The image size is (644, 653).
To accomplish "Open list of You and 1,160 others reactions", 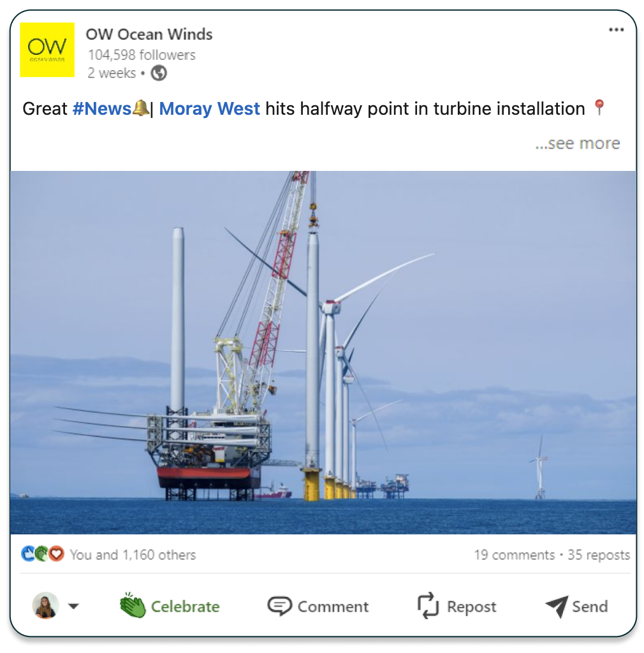I will 133,555.
